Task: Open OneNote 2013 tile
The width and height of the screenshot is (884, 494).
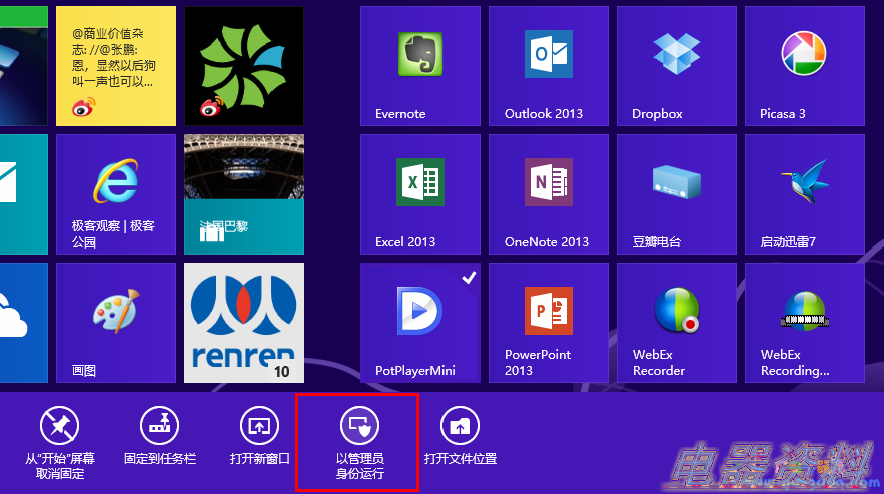Action: point(548,194)
